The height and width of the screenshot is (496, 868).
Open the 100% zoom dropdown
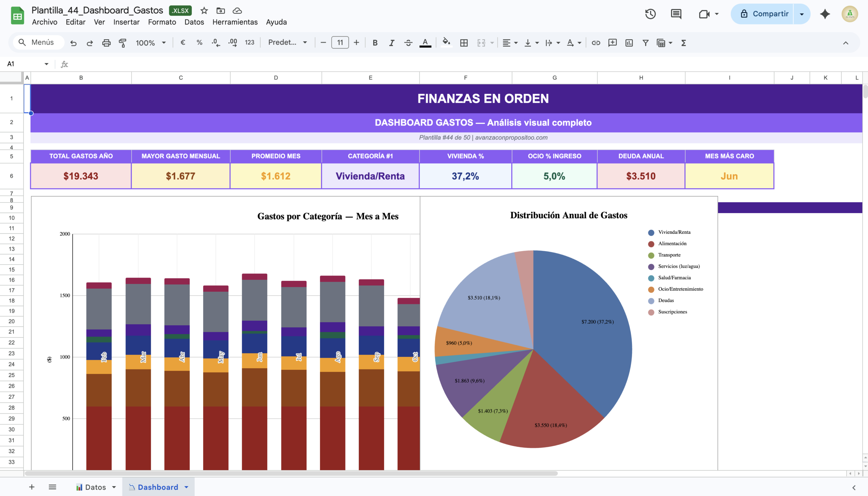151,43
